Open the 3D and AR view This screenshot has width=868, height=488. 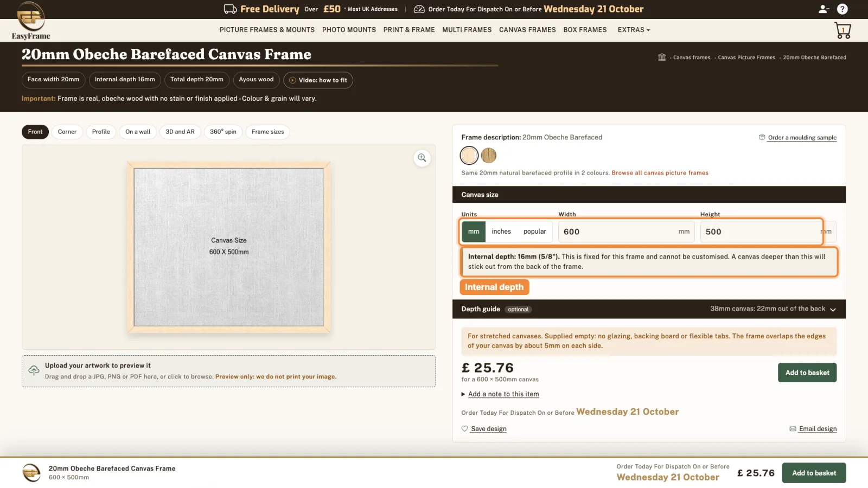pos(180,132)
